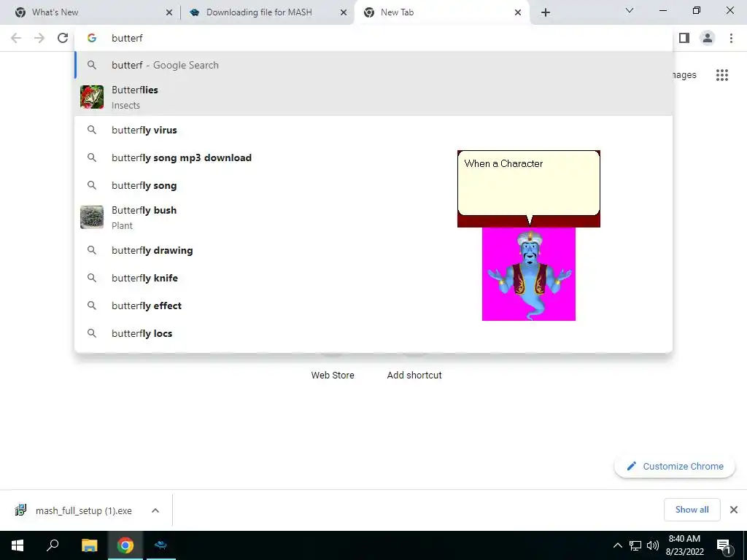Click the address bar containing butterf
The image size is (747, 560).
(x=374, y=38)
